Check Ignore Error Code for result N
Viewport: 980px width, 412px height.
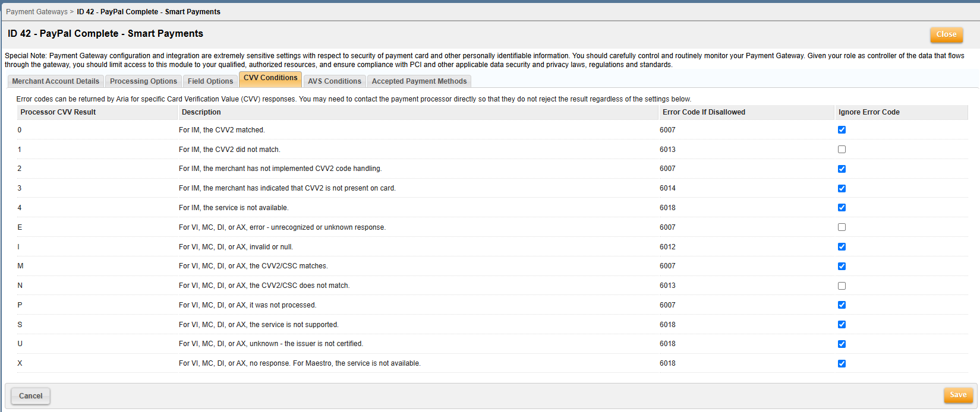click(842, 286)
